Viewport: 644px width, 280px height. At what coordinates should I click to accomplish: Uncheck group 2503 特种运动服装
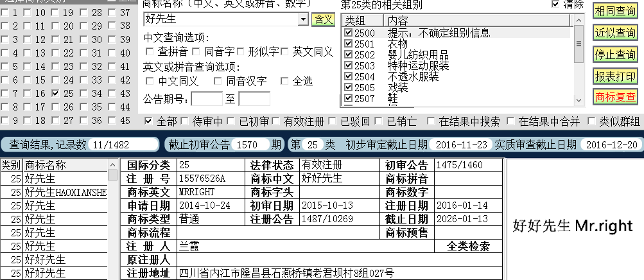click(348, 66)
